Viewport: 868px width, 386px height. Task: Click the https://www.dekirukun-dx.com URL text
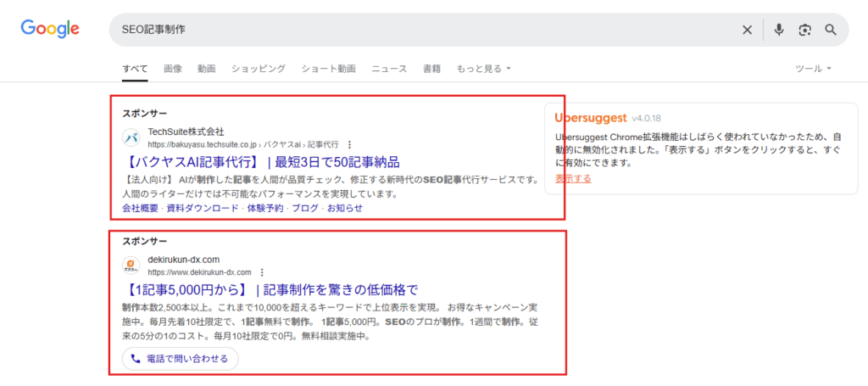[200, 272]
